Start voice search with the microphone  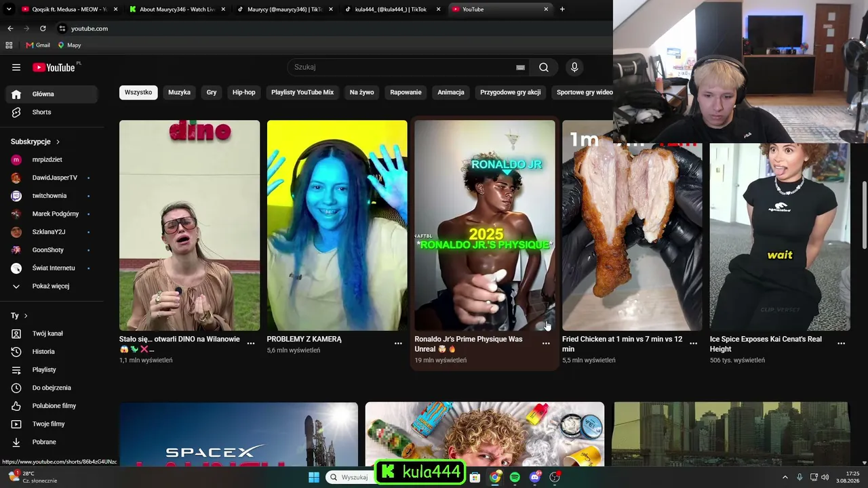click(x=574, y=67)
